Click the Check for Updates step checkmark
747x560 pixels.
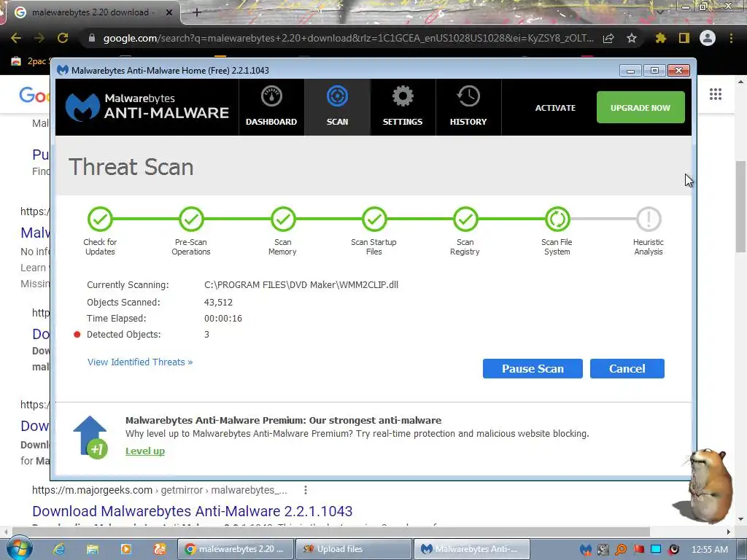pyautogui.click(x=100, y=219)
